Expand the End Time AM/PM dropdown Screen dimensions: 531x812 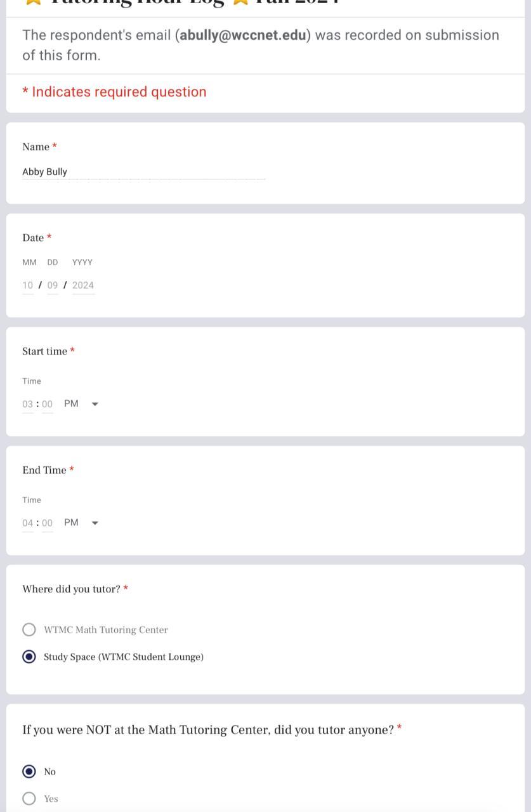click(81, 523)
